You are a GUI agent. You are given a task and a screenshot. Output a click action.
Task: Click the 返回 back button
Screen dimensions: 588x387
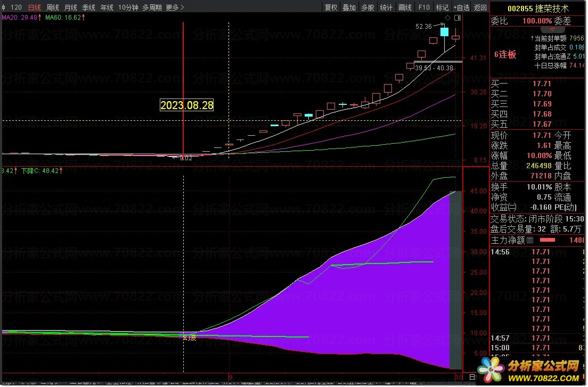(480, 7)
